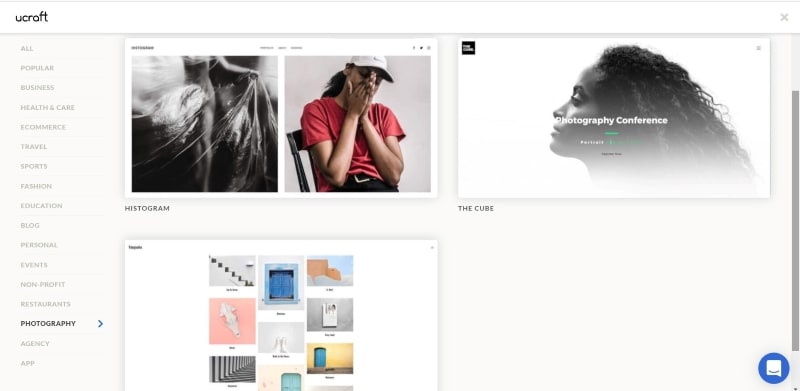Choose the EDUCATION category
This screenshot has width=800, height=391.
(x=41, y=206)
